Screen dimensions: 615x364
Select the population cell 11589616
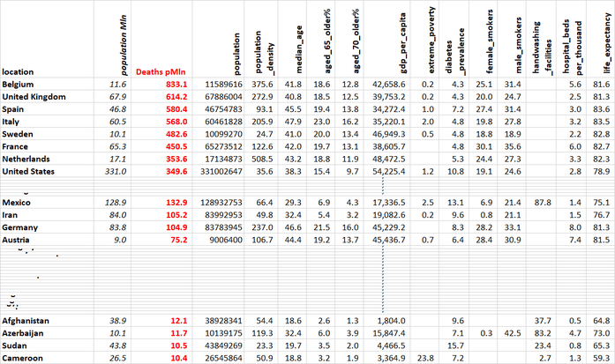click(223, 85)
